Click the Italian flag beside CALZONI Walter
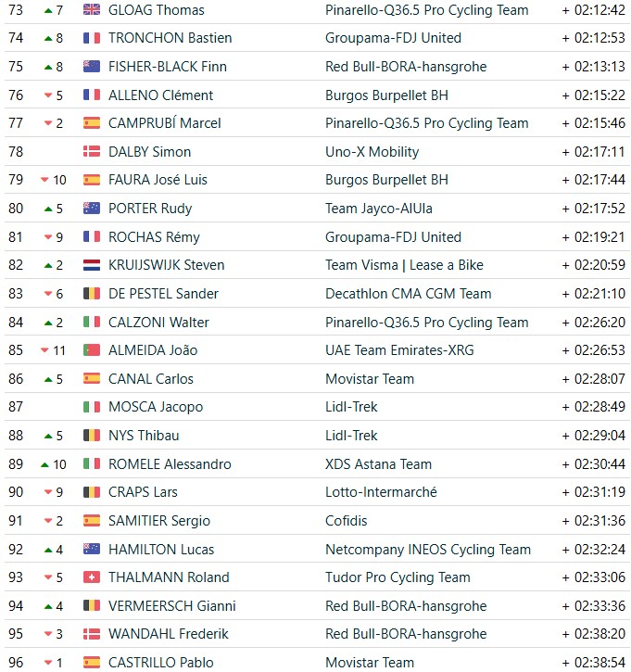This screenshot has height=672, width=631. coord(91,322)
